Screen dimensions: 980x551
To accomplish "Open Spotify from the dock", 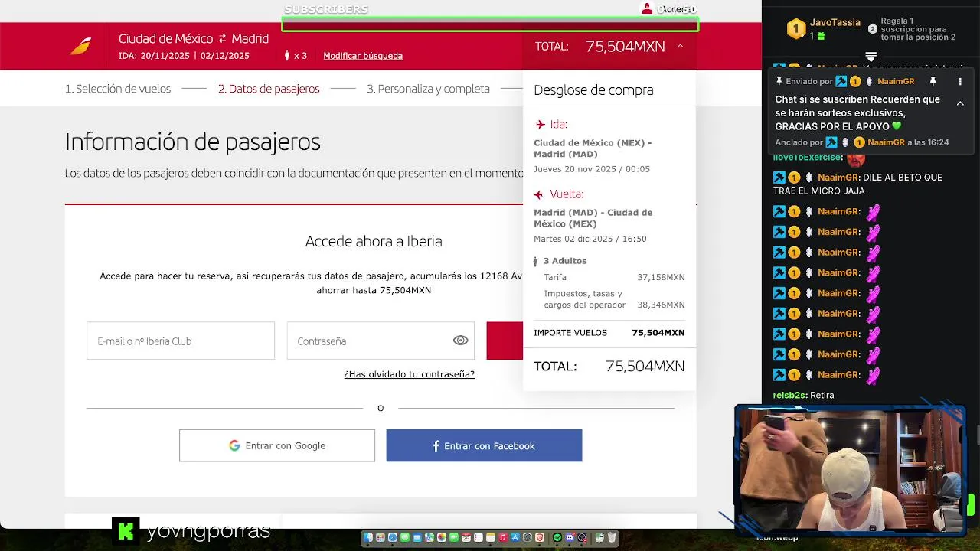I will point(557,537).
